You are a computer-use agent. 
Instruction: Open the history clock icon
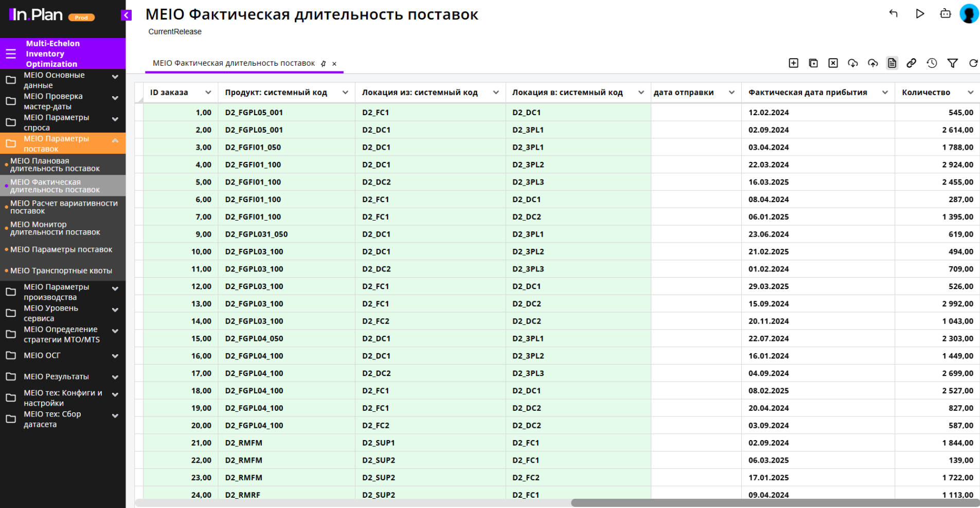[932, 63]
